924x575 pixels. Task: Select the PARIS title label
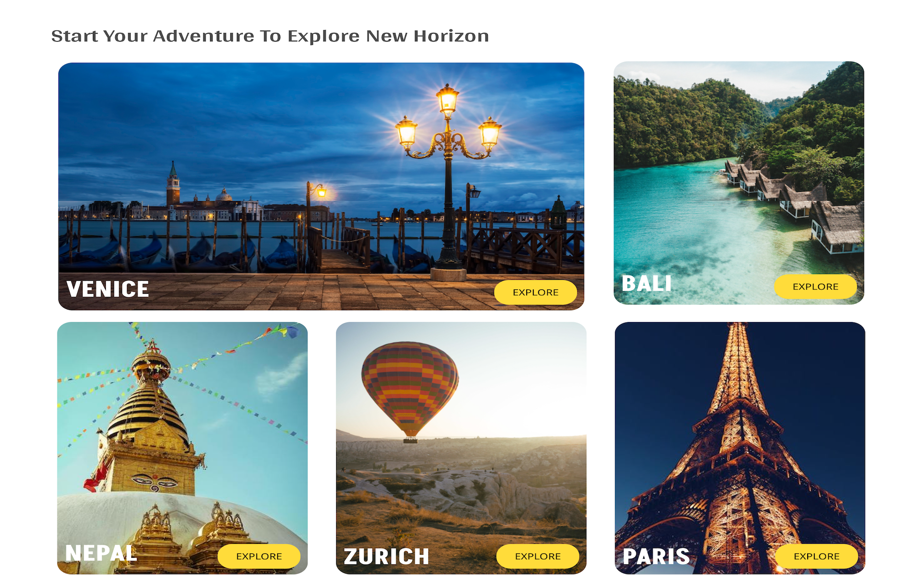point(656,556)
